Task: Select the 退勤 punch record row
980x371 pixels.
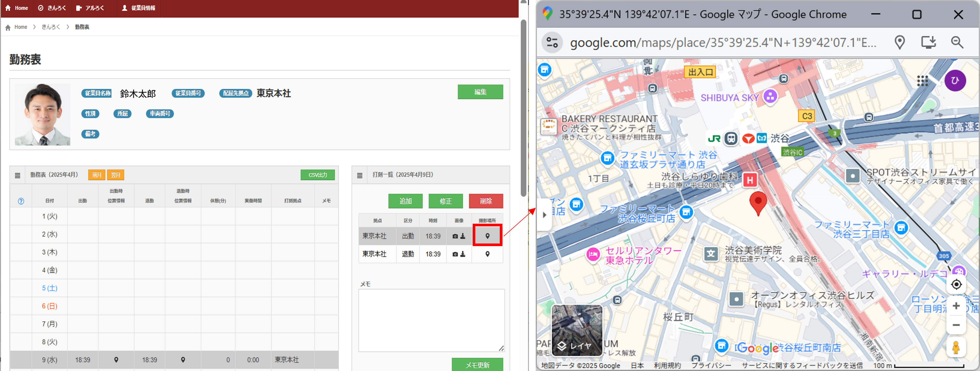Action: click(x=431, y=254)
